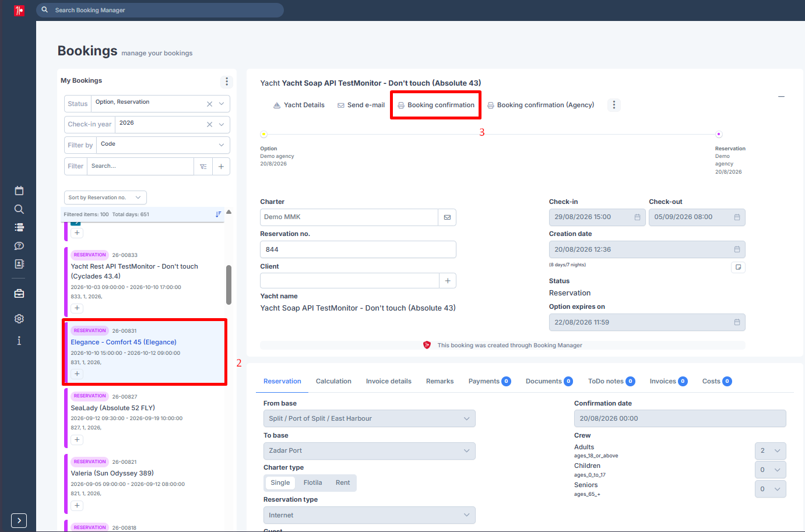Collapse the booking details panel
The height and width of the screenshot is (532, 805).
[781, 96]
